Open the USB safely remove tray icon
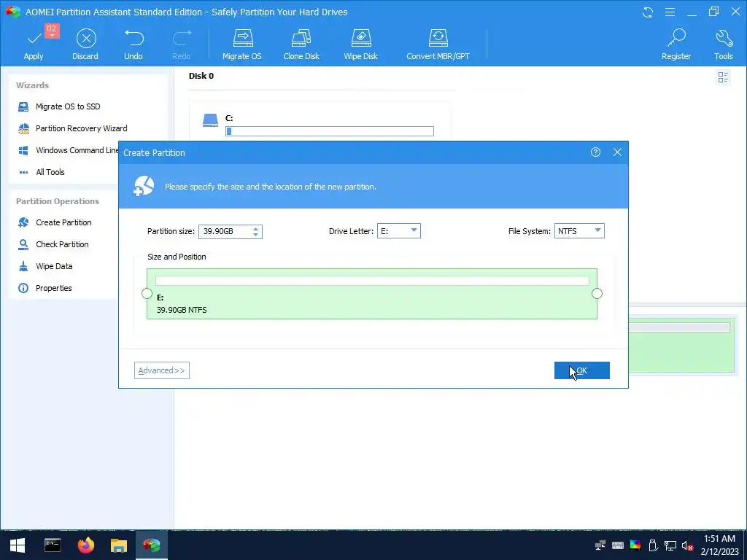This screenshot has width=747, height=560. [x=653, y=545]
